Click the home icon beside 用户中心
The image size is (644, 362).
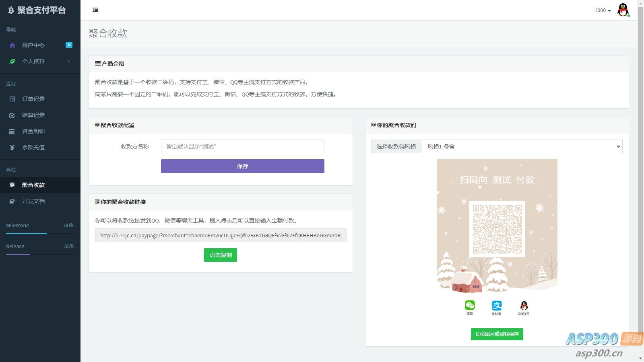[x=12, y=45]
